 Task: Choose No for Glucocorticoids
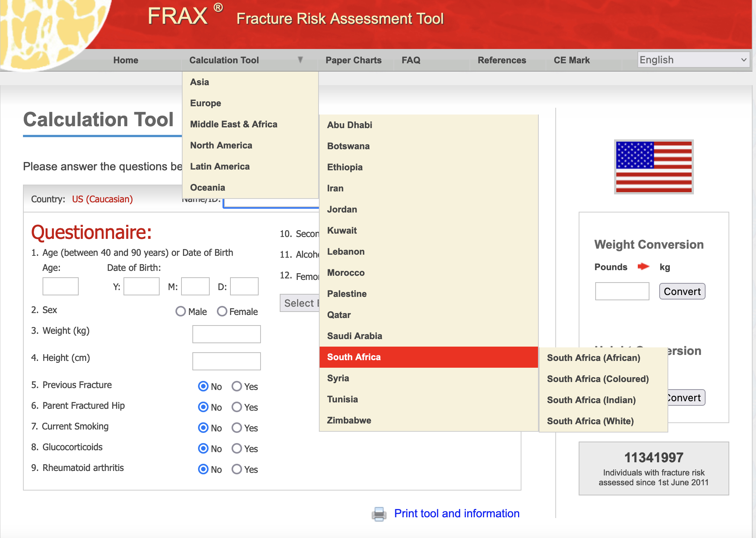point(203,448)
